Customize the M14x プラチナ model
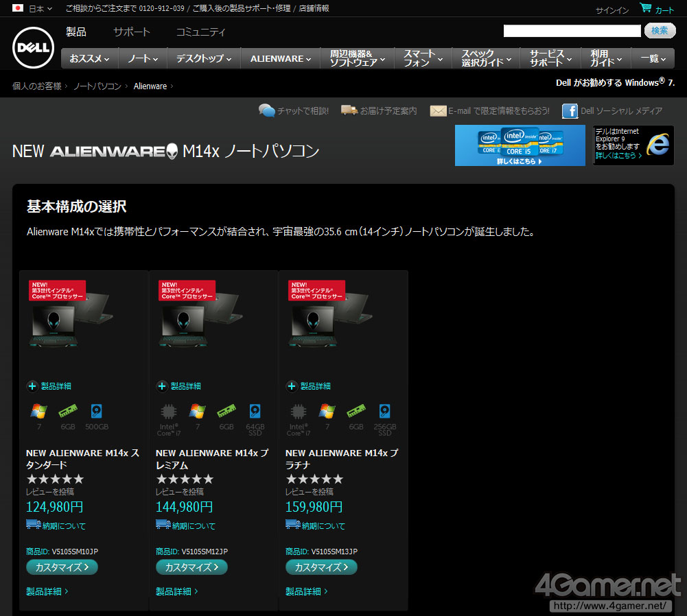This screenshot has width=687, height=616. pyautogui.click(x=321, y=567)
